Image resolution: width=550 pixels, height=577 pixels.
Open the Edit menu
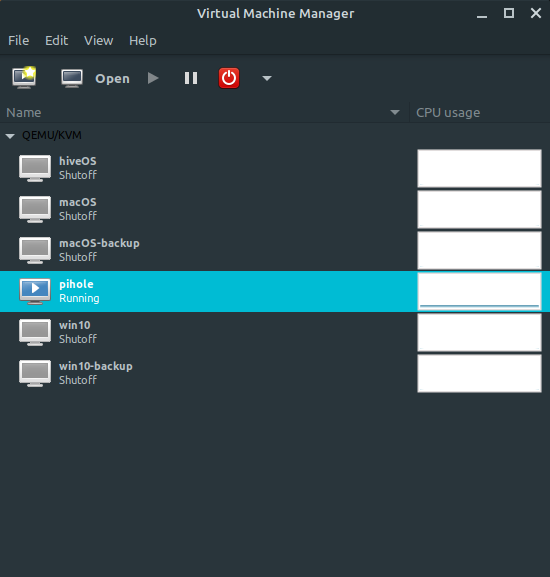(x=56, y=40)
